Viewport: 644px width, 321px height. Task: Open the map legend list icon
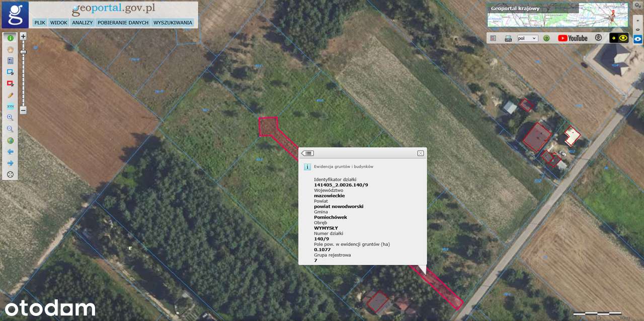point(493,38)
